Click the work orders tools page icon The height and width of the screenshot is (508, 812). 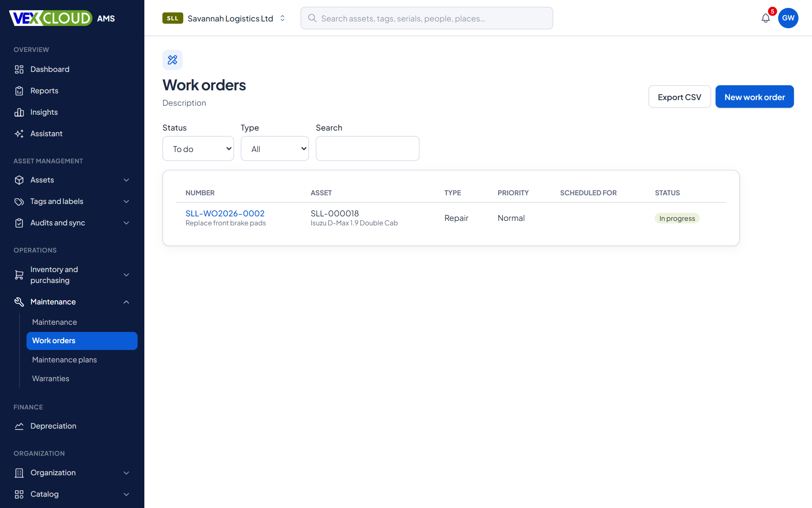(173, 60)
